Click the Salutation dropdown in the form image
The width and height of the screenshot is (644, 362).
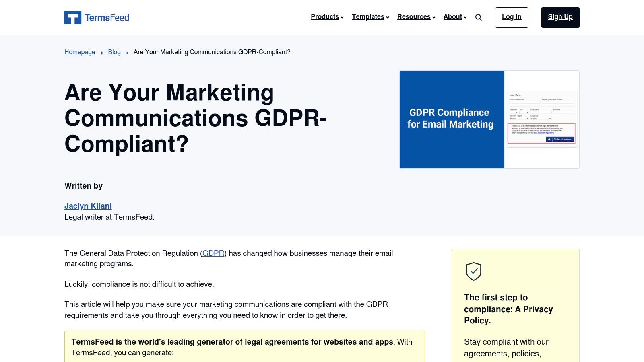coord(514,112)
